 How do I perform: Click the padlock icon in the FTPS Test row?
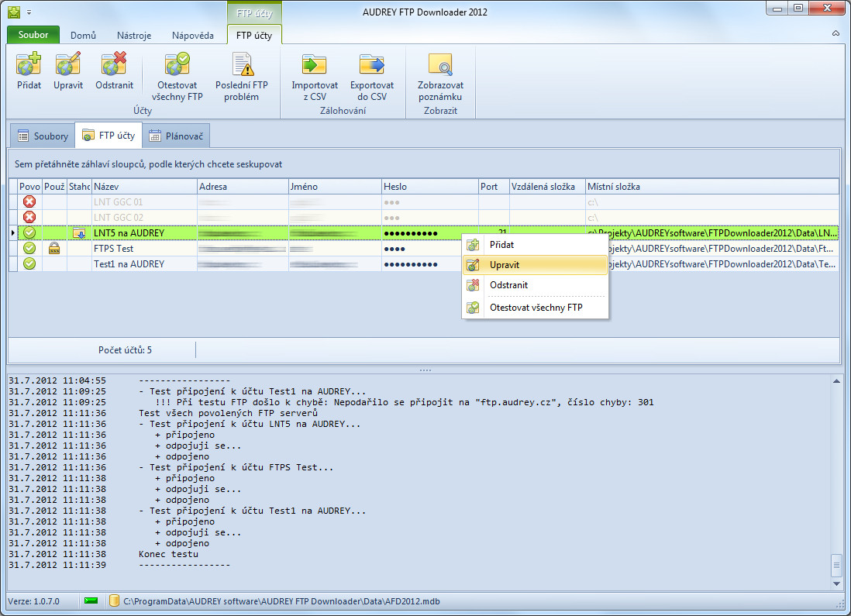54,248
